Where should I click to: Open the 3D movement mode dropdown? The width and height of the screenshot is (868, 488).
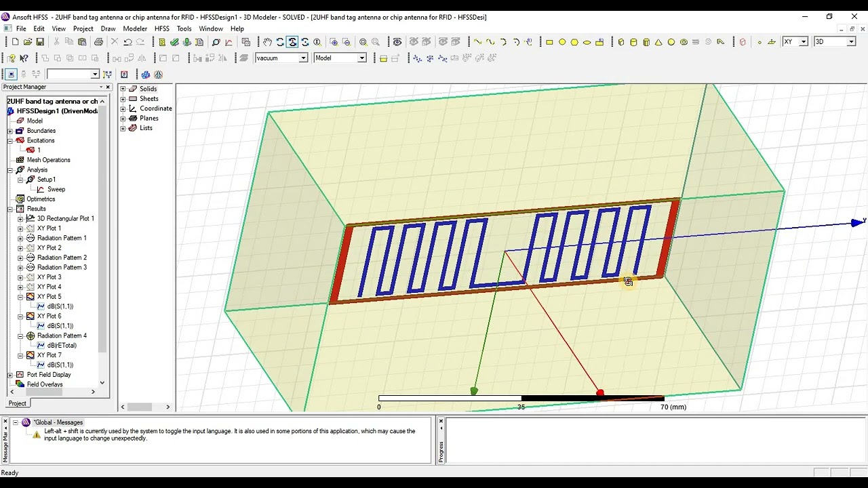click(x=852, y=42)
